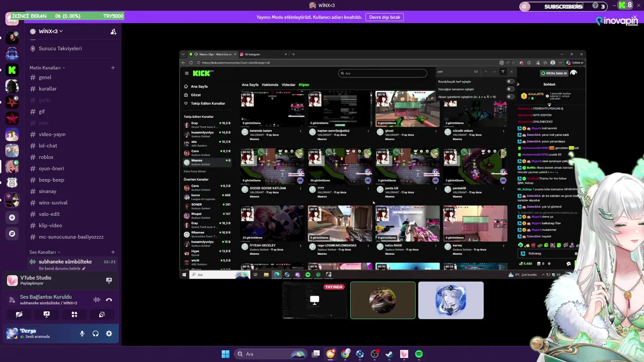Add a channel to Metin Kanalları
The width and height of the screenshot is (644, 362).
pos(113,68)
